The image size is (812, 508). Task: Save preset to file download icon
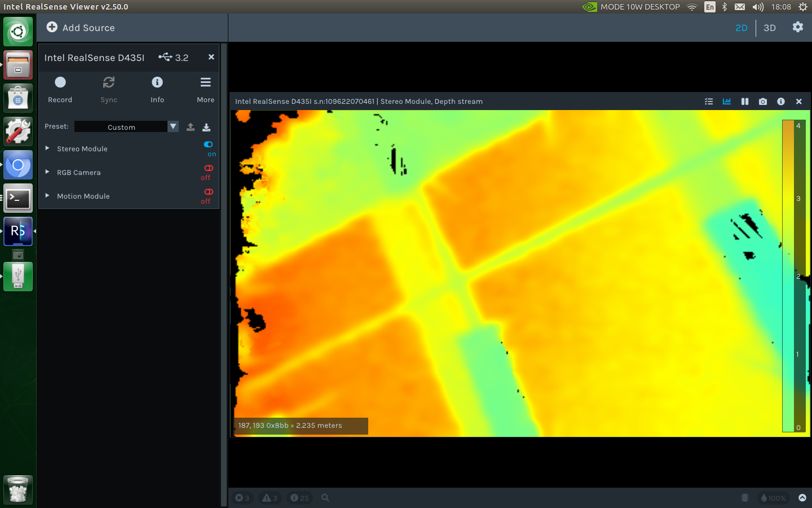[206, 127]
